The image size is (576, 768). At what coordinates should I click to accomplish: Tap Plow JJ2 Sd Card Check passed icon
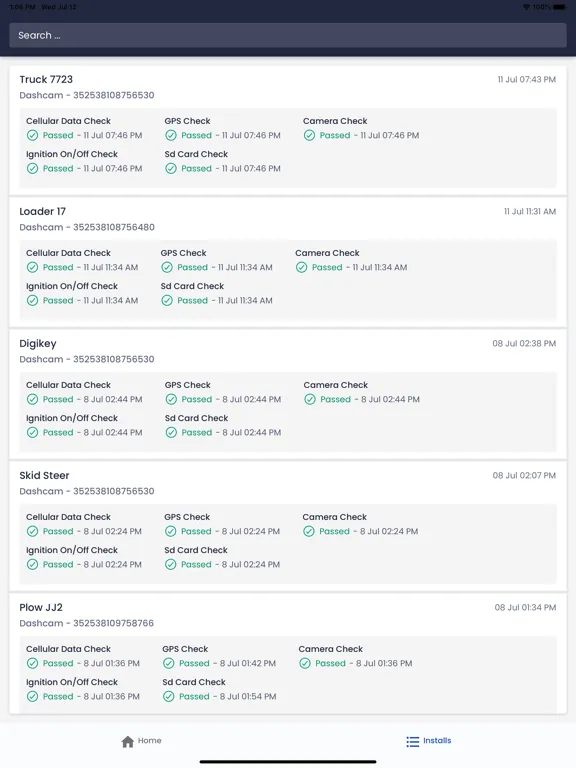[x=168, y=696]
